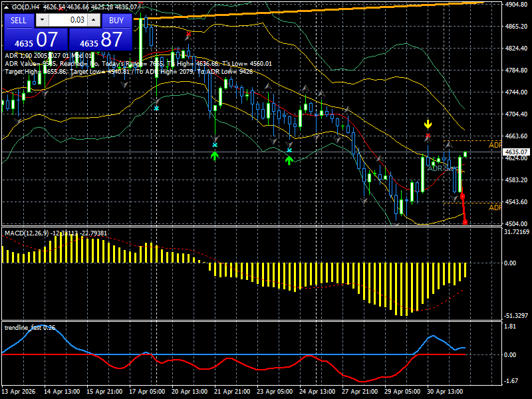
Task: Click the 21 Apr 21:00 time label
Action: (x=232, y=391)
